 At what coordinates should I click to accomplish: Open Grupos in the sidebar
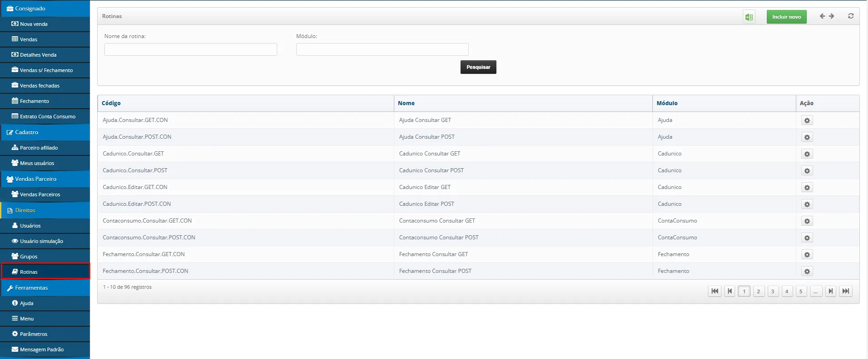29,257
